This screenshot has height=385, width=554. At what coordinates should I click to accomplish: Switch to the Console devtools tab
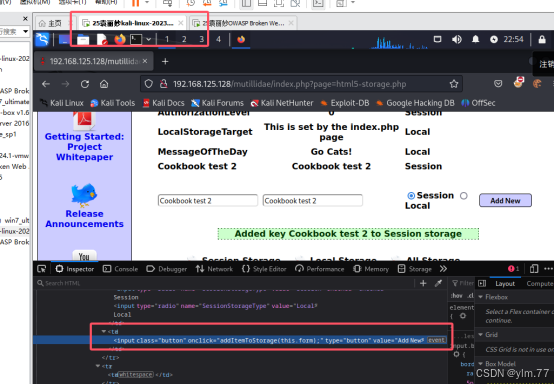tap(120, 269)
